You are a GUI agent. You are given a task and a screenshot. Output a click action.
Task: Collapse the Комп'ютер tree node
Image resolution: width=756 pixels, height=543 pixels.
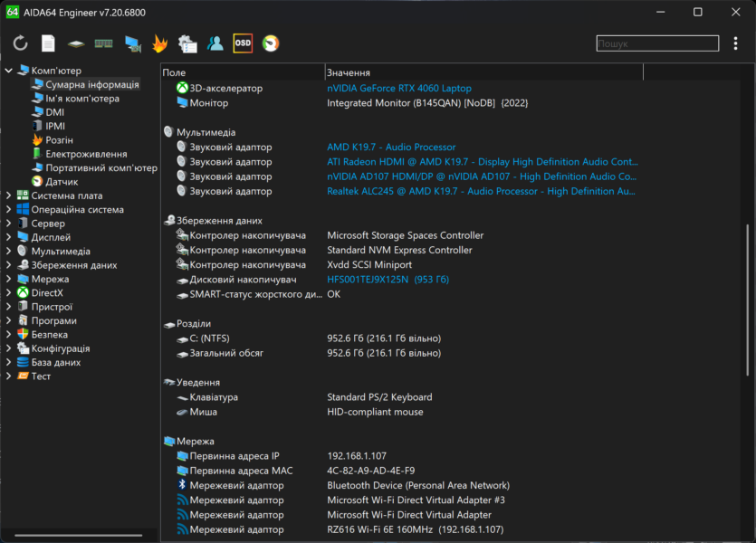click(x=8, y=71)
